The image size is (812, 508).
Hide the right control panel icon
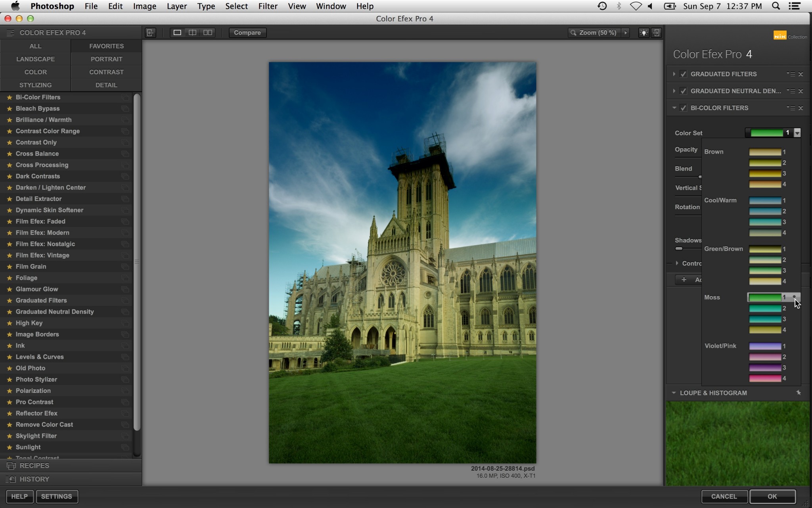pos(656,33)
